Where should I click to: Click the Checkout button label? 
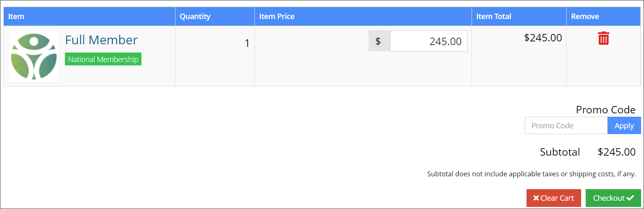point(608,198)
